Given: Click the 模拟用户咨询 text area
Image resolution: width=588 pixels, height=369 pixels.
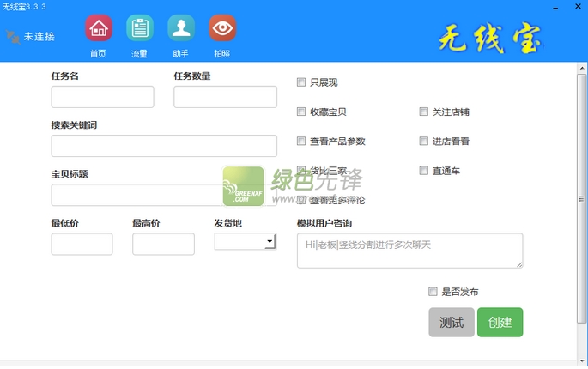Looking at the screenshot, I should coord(409,251).
